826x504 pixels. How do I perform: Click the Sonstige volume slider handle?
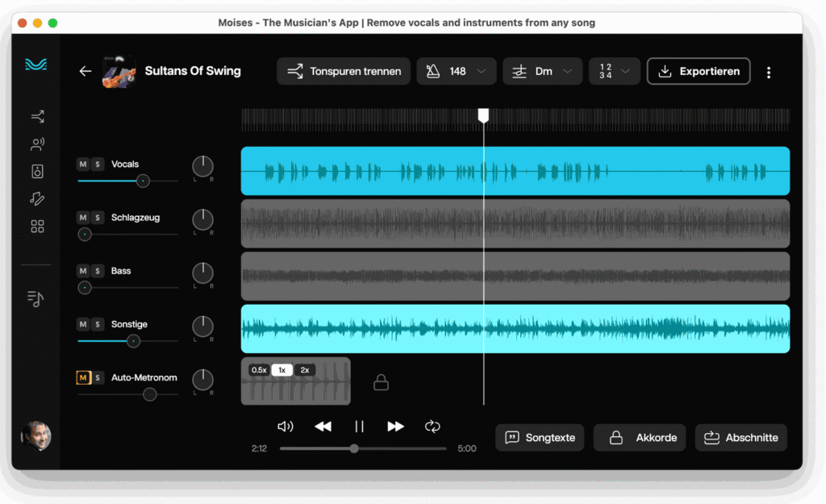coord(133,341)
